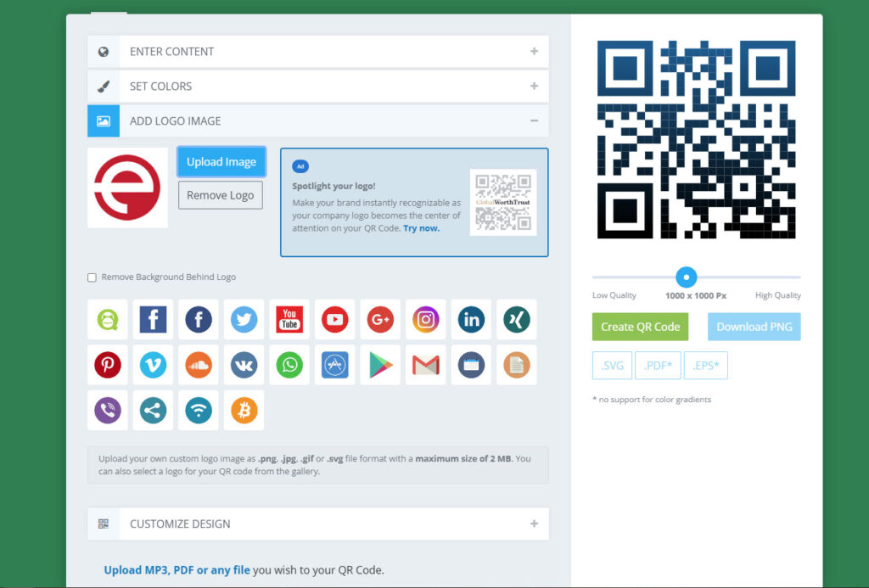Click the green Create QR Code button
869x588 pixels.
tap(640, 327)
